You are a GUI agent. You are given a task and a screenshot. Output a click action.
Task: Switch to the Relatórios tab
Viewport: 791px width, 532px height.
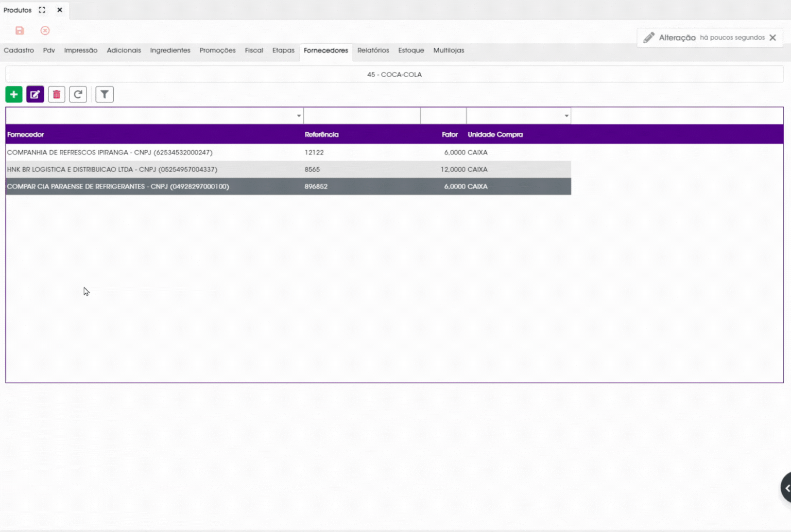[373, 50]
